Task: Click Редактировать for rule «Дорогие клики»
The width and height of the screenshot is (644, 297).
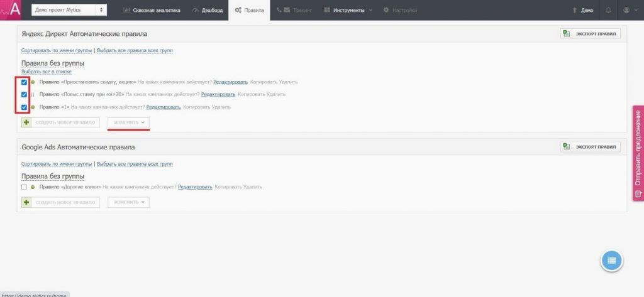Action: pyautogui.click(x=195, y=187)
